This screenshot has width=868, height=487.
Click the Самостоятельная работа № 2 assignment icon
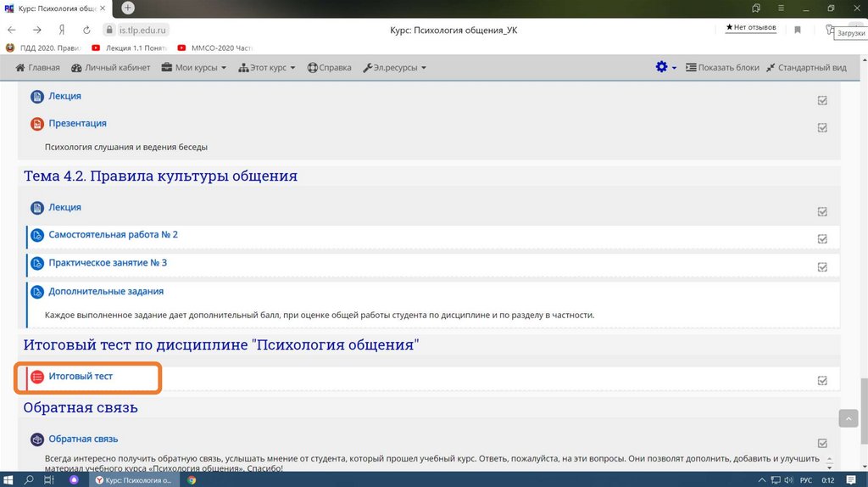pos(37,235)
